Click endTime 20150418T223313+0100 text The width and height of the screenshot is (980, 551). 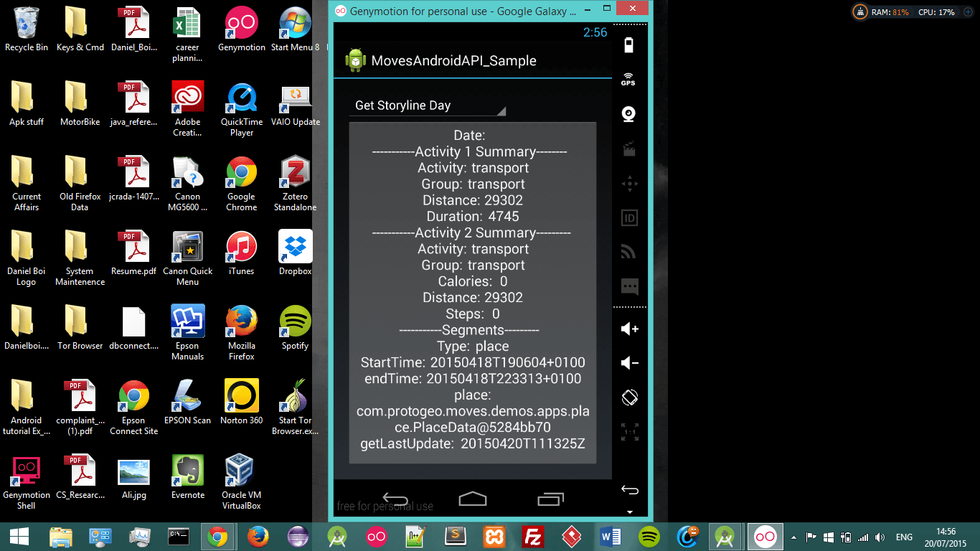(473, 378)
